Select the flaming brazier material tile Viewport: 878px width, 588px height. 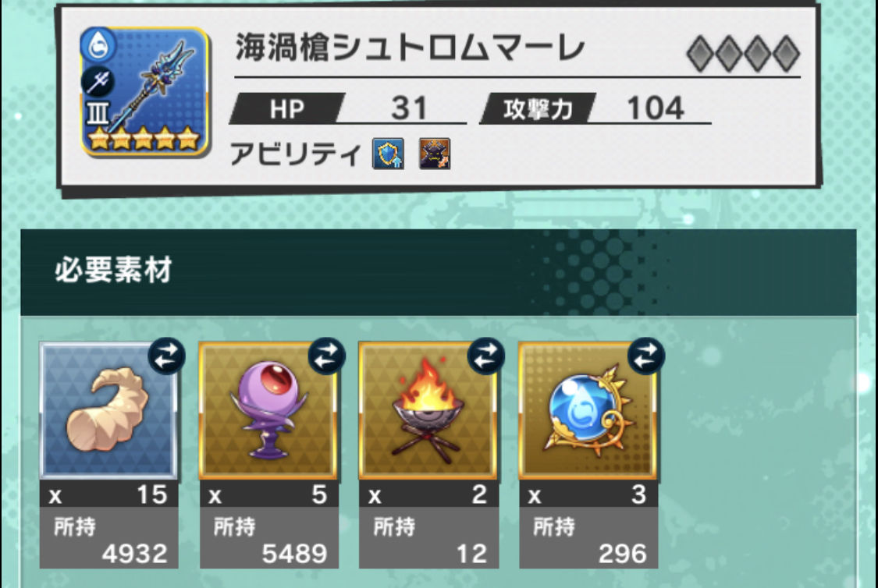tap(428, 411)
